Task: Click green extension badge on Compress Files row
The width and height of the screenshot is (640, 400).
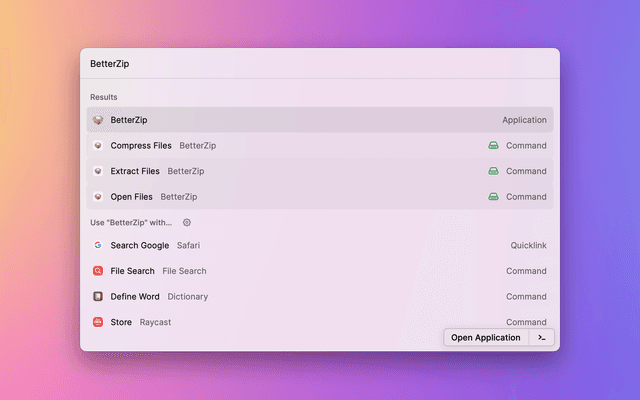Action: 493,146
